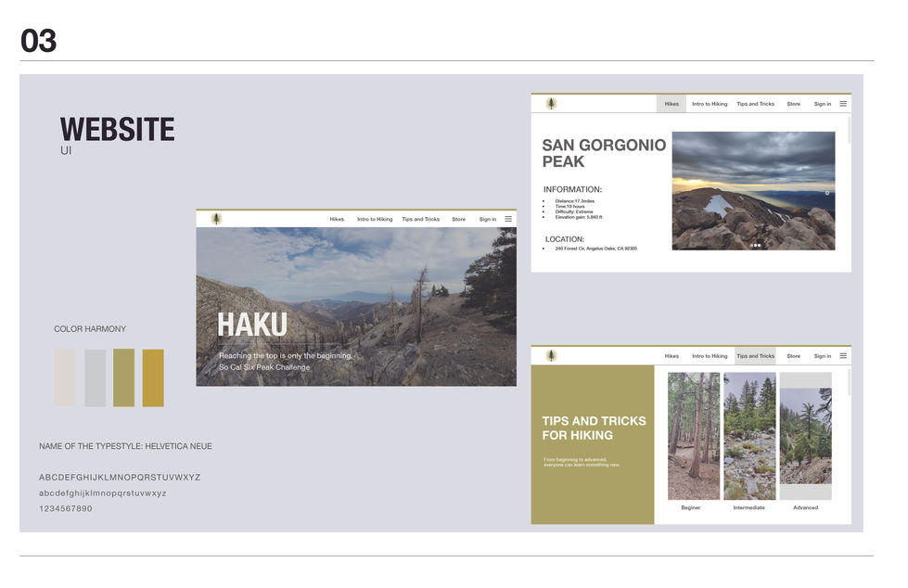The image size is (908, 588).
Task: Open the Advanced hiking trail photo
Action: 805,436
